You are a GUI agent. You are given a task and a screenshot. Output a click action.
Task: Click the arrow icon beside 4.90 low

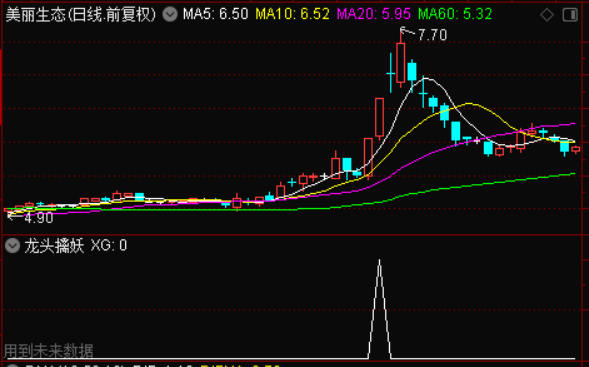pyautogui.click(x=14, y=216)
